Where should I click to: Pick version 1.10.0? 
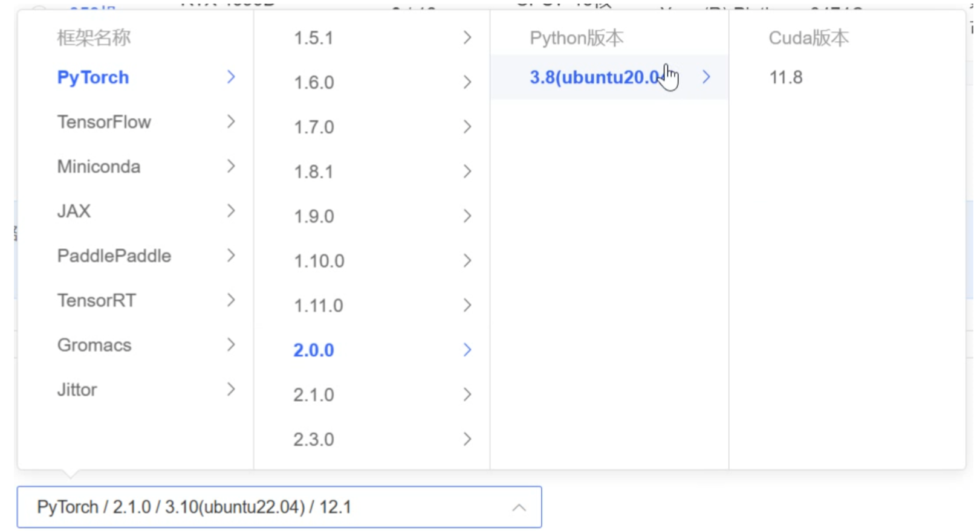pos(319,261)
